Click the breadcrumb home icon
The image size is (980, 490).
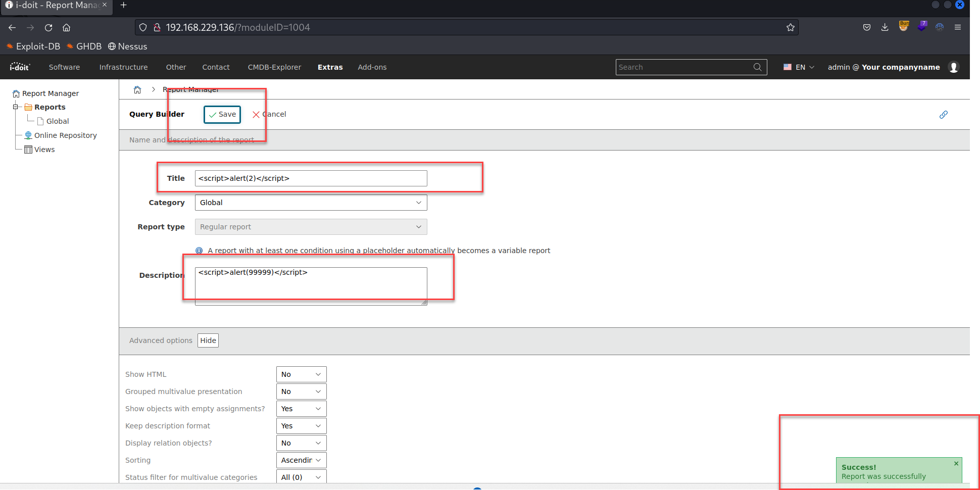137,90
